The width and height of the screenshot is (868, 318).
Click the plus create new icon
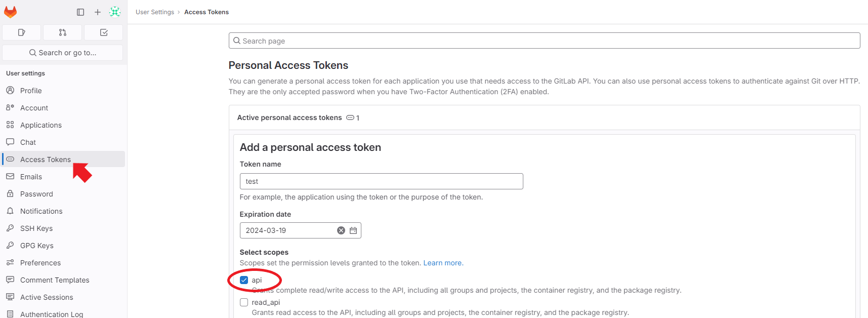[x=98, y=12]
